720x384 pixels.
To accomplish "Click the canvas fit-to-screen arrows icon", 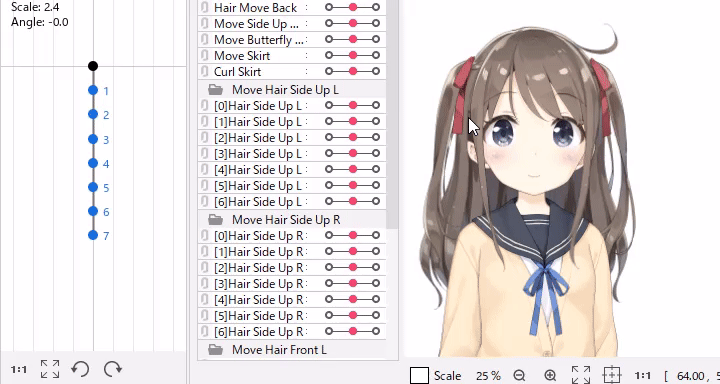I will [x=581, y=375].
